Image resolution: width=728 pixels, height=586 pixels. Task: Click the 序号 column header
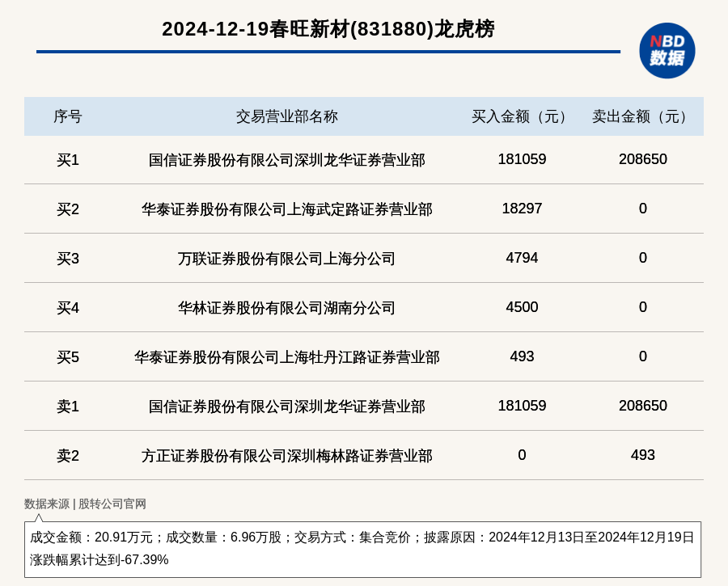(x=68, y=116)
